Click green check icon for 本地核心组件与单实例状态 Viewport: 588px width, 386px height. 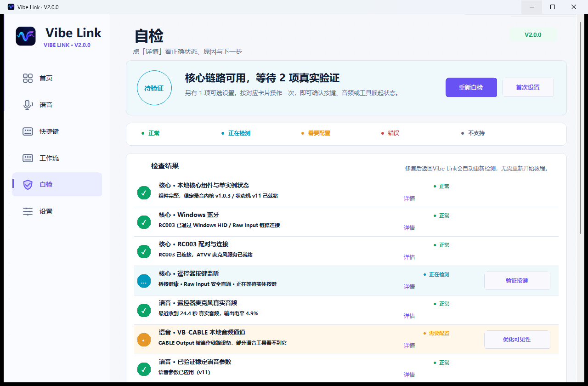144,193
